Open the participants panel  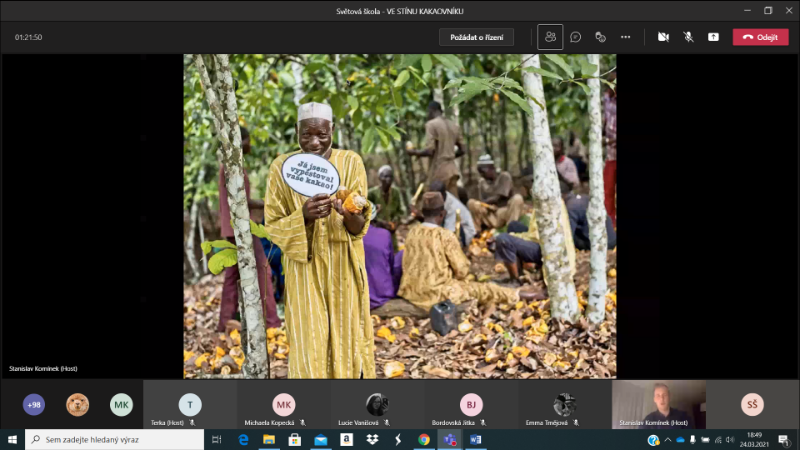tap(550, 37)
